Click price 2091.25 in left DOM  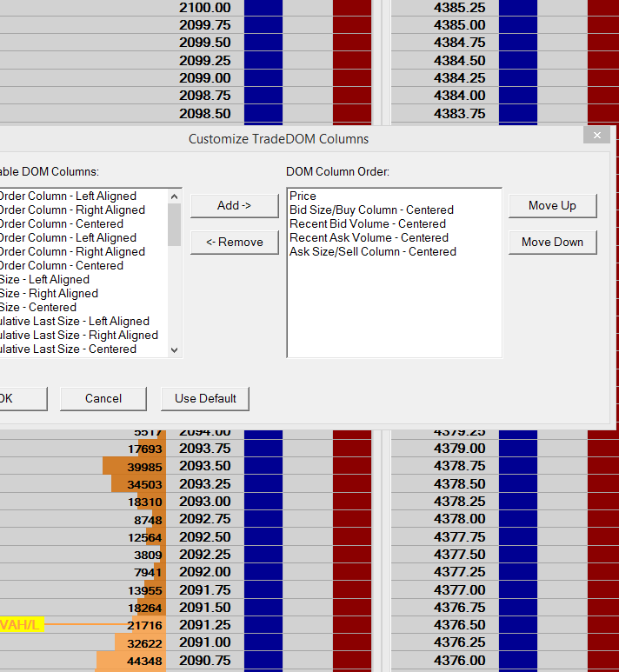[x=205, y=625]
